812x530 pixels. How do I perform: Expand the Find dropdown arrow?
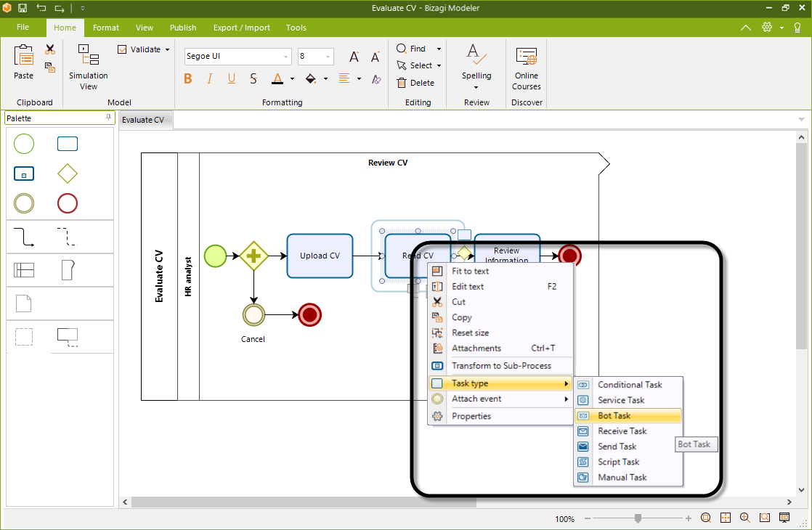point(439,49)
